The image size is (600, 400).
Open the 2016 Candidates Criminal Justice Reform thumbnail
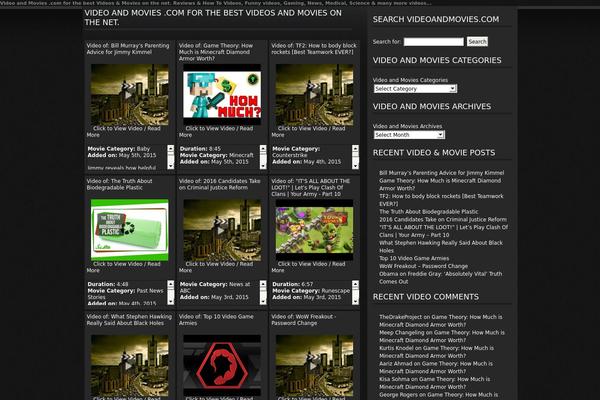coord(222,230)
